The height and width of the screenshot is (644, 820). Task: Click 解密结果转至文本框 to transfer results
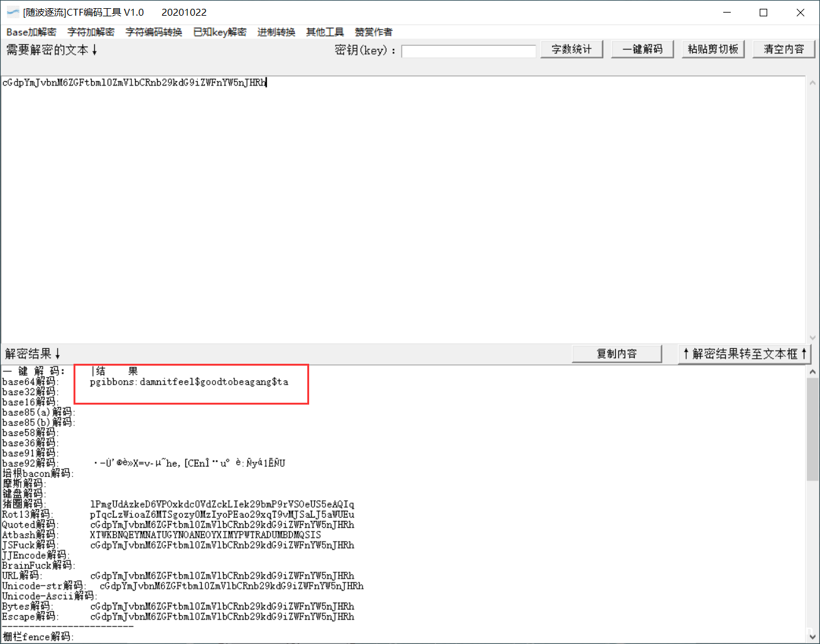745,353
